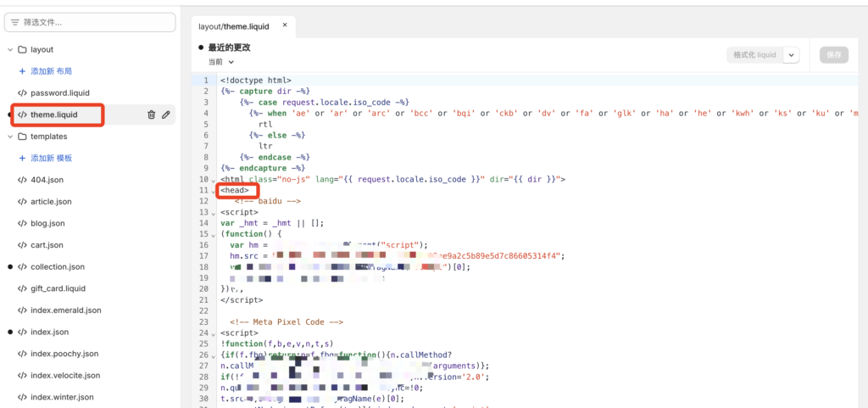The width and height of the screenshot is (868, 408).
Task: Click line number 1 in the gutter
Action: pos(206,81)
